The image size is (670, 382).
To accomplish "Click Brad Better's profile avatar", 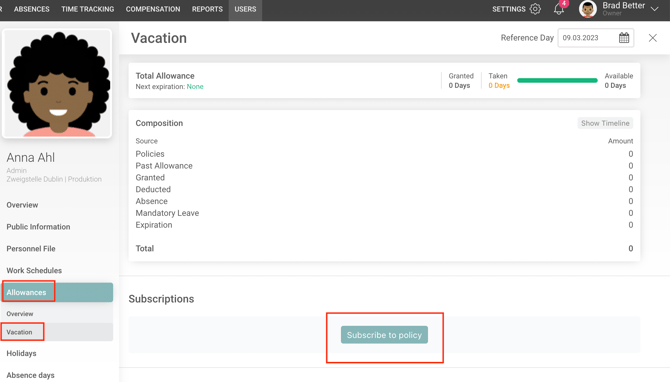I will (588, 9).
